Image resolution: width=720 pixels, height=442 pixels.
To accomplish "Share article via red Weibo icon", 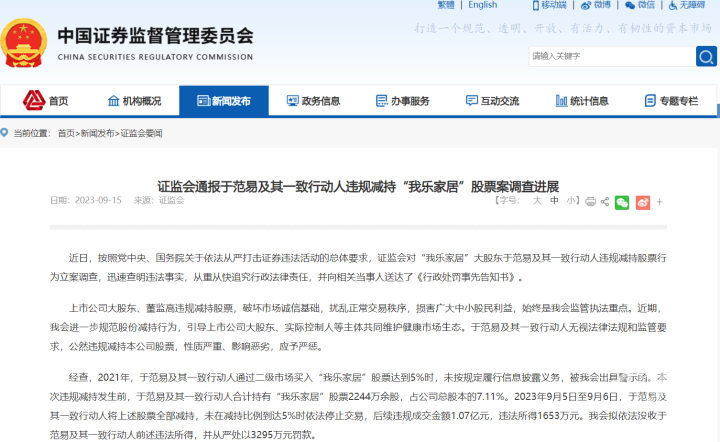I will tap(643, 202).
